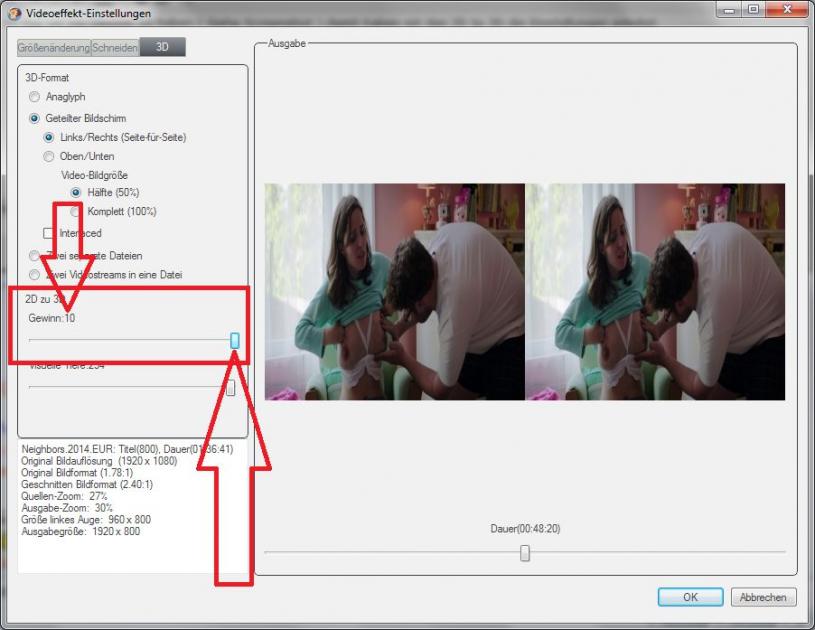Click the Quellen-Zoom: 27% line

[x=64, y=496]
